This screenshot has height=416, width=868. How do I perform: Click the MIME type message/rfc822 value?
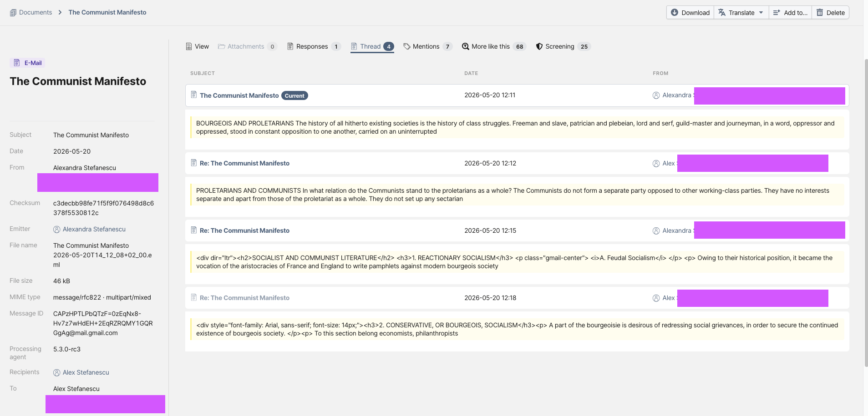point(102,297)
